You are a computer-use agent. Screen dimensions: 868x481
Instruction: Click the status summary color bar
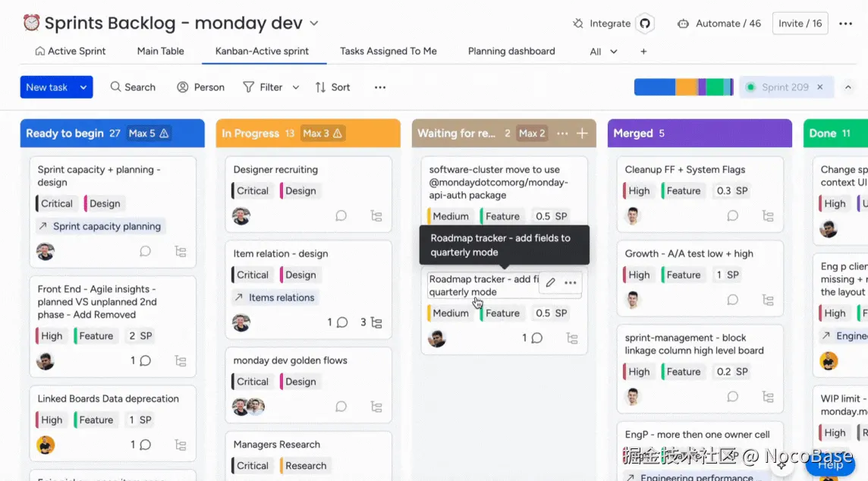(684, 87)
